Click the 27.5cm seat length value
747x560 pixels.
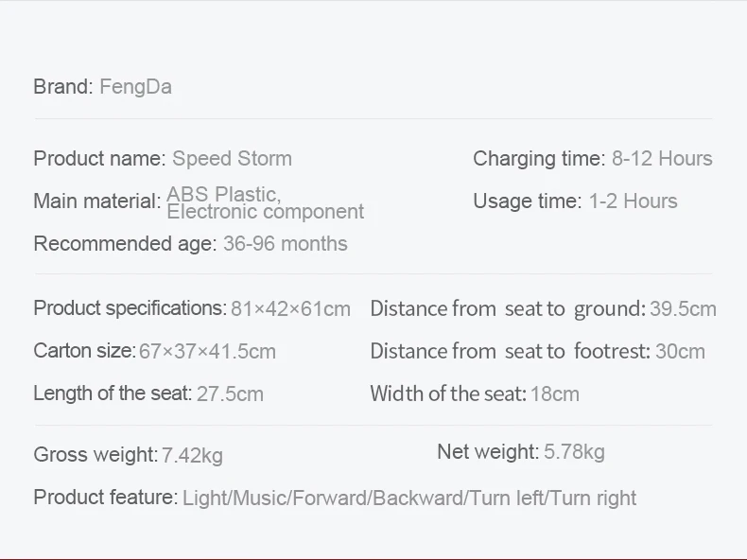coord(230,394)
